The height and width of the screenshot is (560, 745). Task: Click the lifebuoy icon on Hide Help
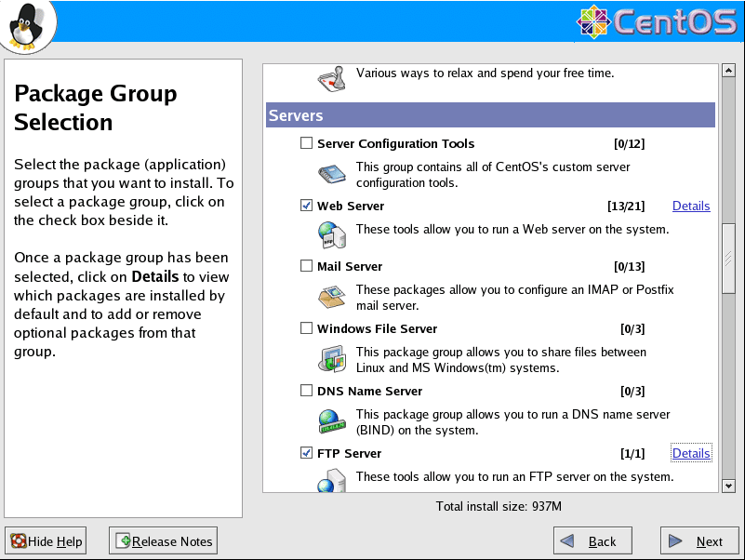click(x=19, y=541)
